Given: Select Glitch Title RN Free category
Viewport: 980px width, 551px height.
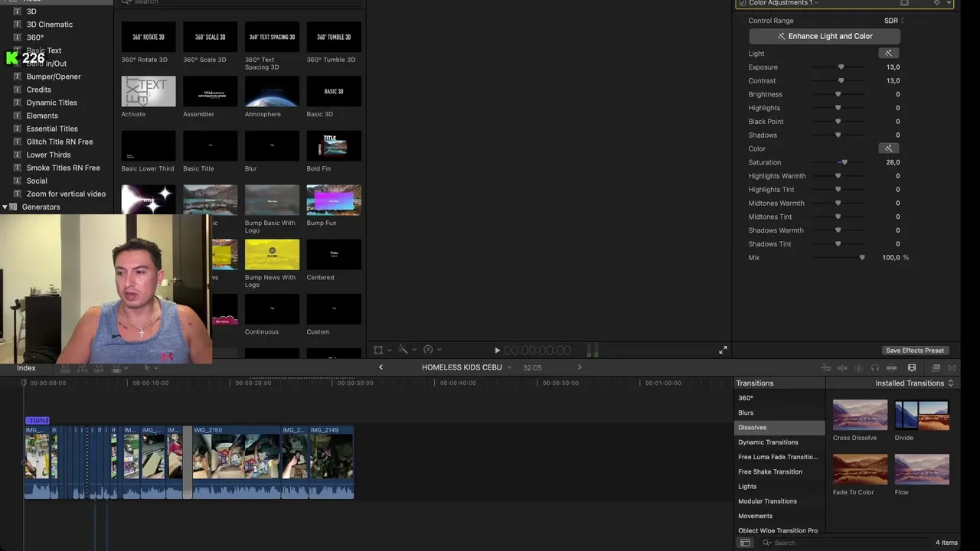Looking at the screenshot, I should (x=60, y=142).
